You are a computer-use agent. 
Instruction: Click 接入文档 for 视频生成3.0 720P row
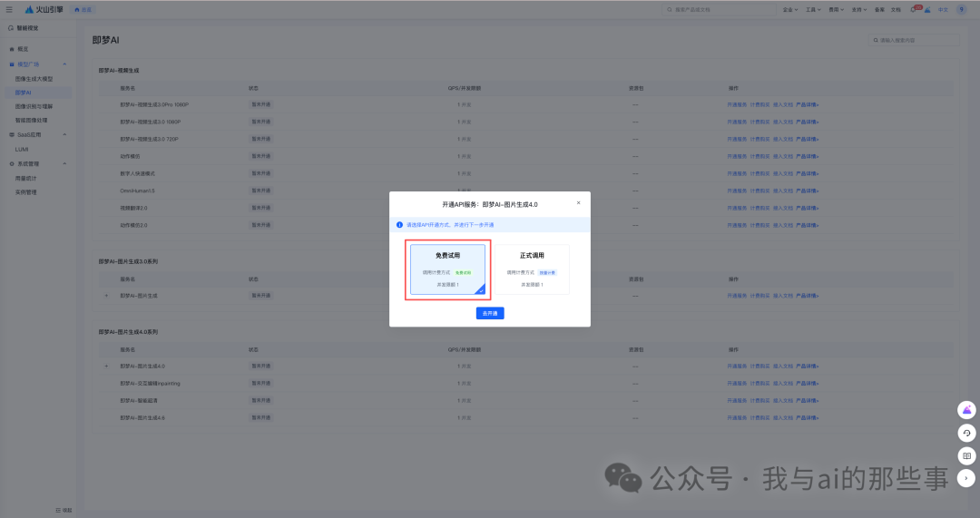click(782, 139)
